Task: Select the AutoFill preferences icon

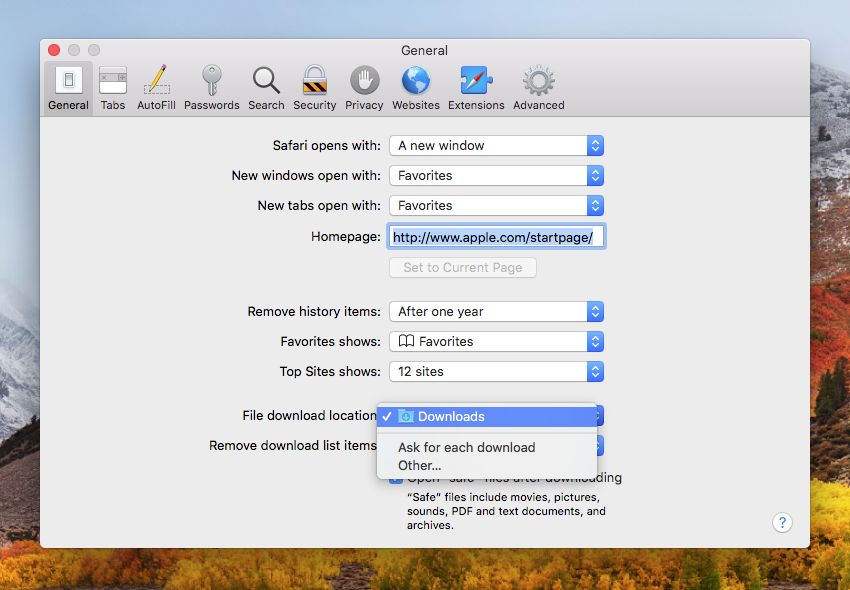Action: coord(156,87)
